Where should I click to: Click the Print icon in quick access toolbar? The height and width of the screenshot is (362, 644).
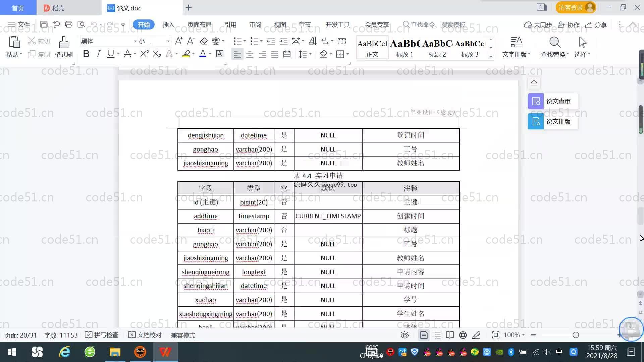[x=69, y=24]
